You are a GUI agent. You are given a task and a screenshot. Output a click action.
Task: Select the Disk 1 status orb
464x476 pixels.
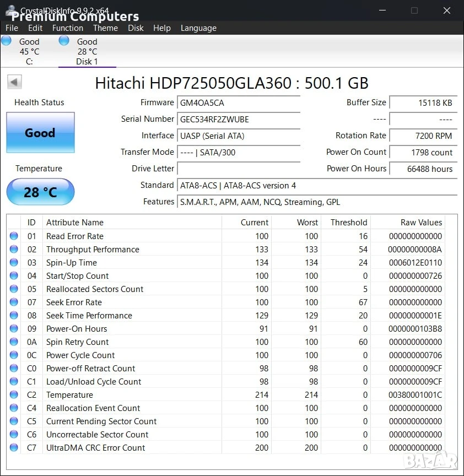point(64,40)
